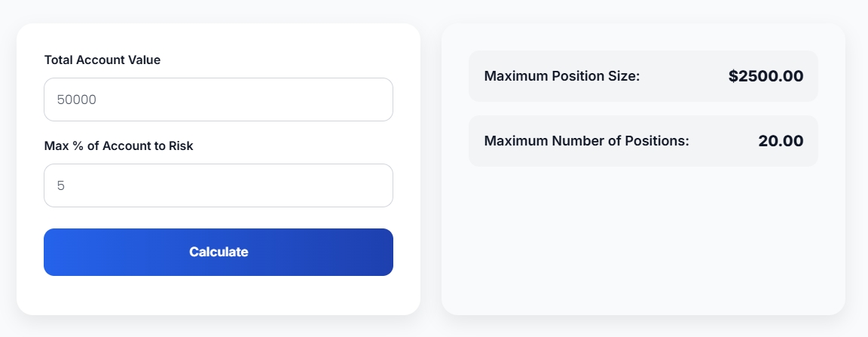
Task: Click the "Maximum Number of Positions:" label
Action: click(586, 141)
